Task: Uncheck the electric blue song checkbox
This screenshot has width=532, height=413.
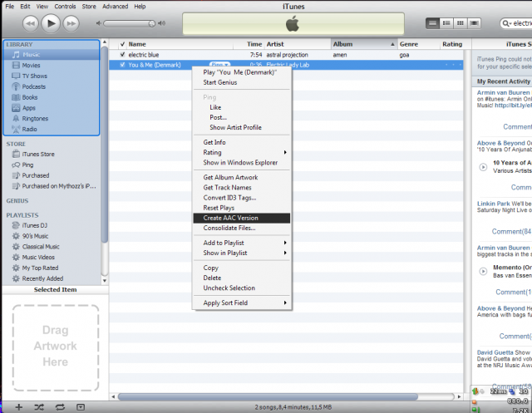Action: tap(122, 55)
